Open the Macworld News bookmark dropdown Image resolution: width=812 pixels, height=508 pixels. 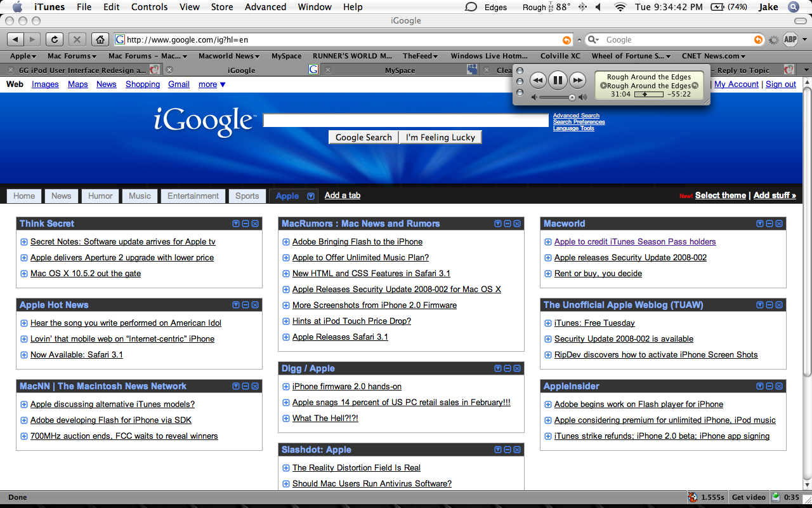229,56
